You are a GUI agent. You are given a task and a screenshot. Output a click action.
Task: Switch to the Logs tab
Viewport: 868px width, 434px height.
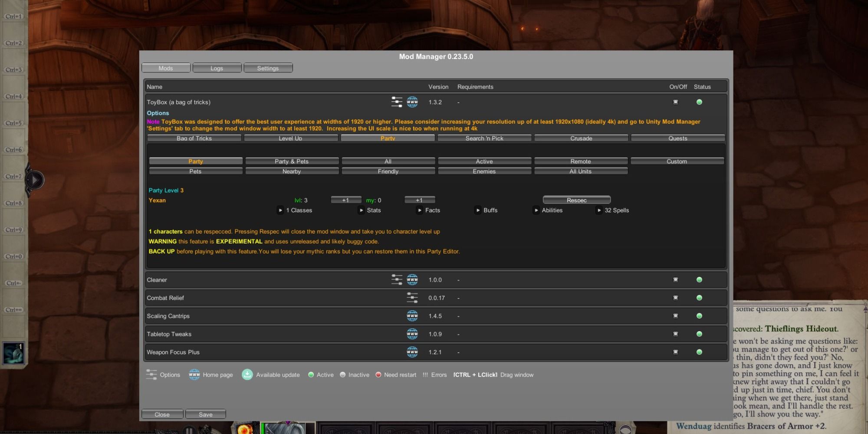tap(217, 68)
